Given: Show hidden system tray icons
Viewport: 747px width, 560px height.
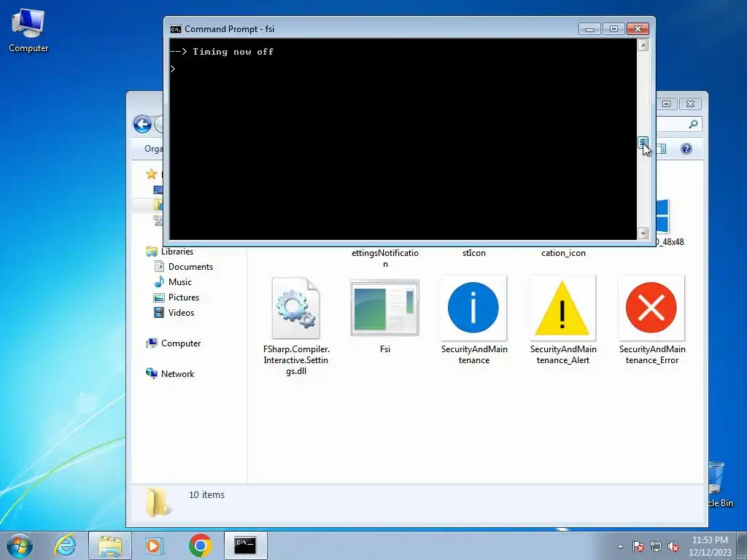Looking at the screenshot, I should [620, 546].
